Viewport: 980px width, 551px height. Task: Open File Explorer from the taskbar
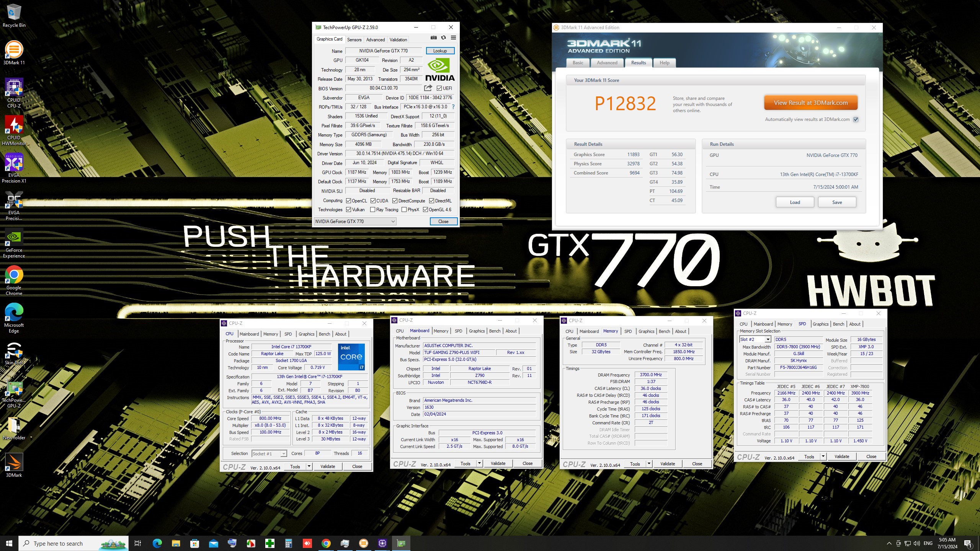[x=176, y=543]
